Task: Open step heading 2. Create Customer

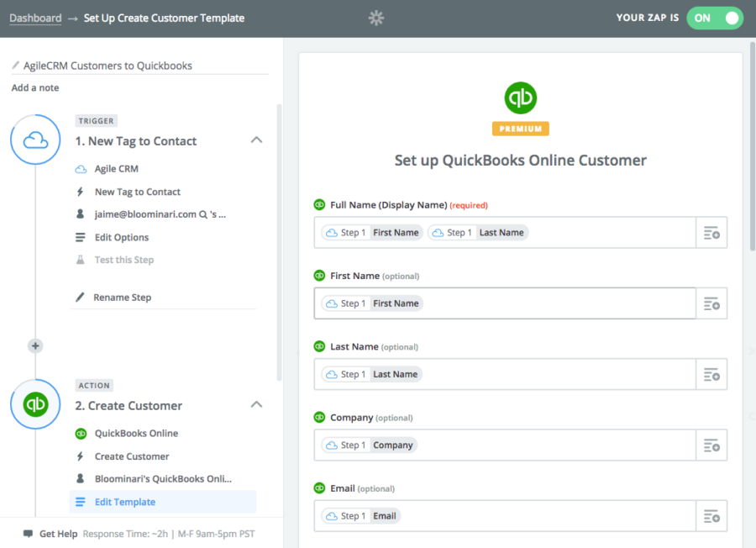Action: click(129, 406)
